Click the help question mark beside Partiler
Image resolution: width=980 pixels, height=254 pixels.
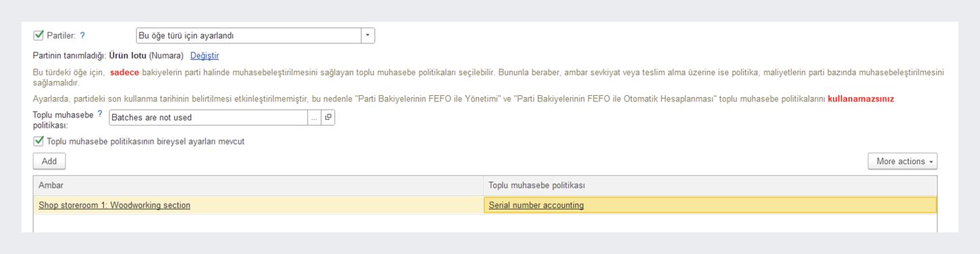[82, 36]
